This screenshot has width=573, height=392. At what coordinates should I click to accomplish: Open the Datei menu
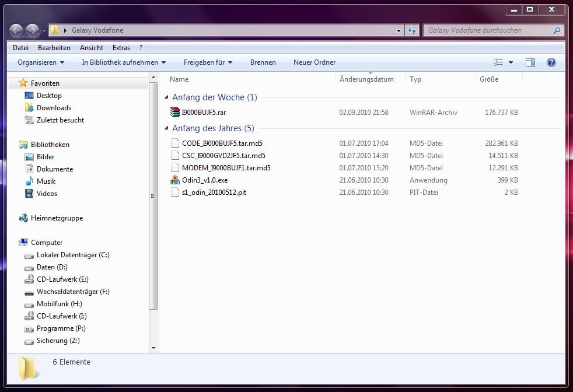(20, 47)
